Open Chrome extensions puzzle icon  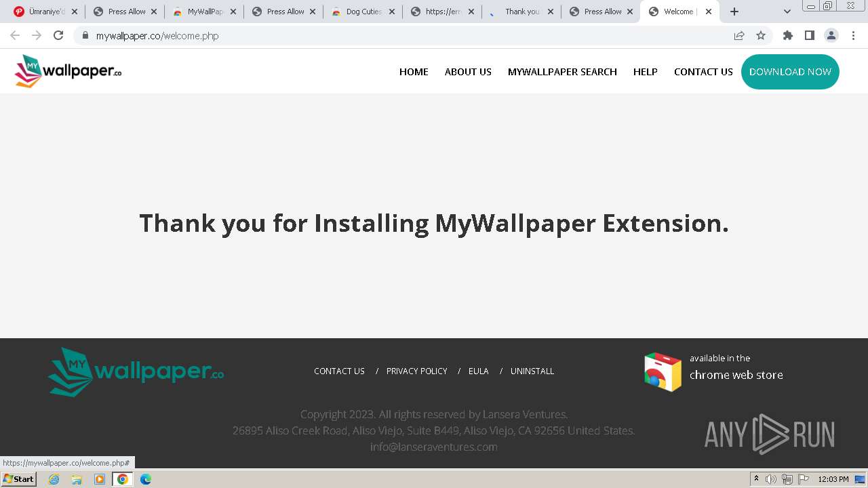pyautogui.click(x=787, y=35)
